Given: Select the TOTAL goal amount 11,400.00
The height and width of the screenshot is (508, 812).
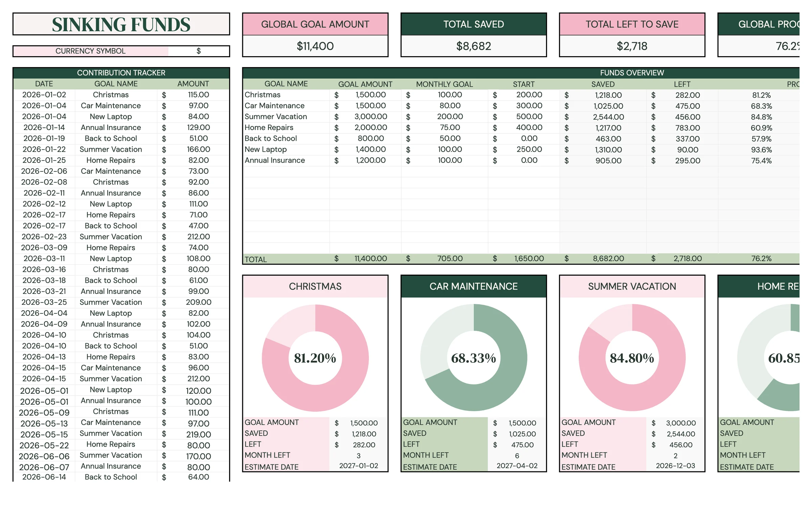Looking at the screenshot, I should click(x=365, y=259).
